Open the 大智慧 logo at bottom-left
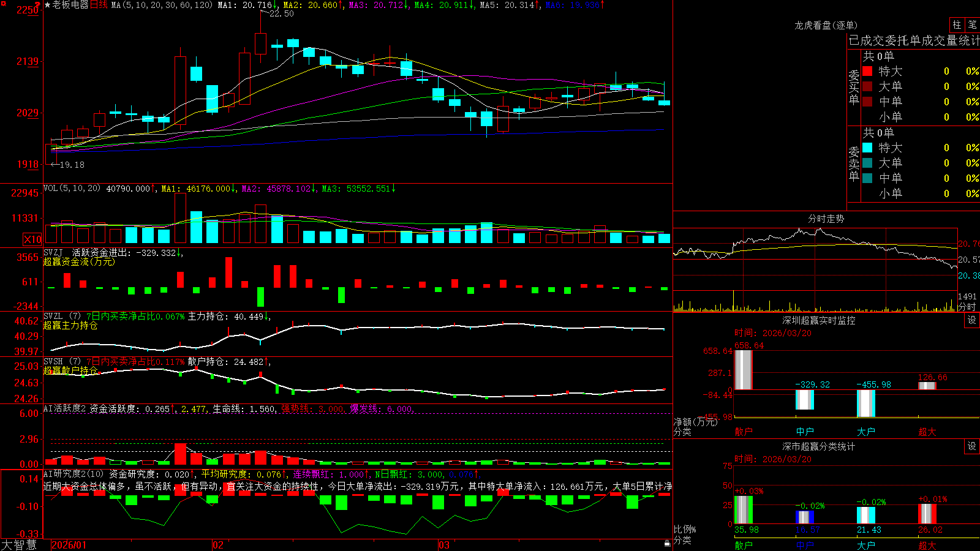 coord(19,544)
